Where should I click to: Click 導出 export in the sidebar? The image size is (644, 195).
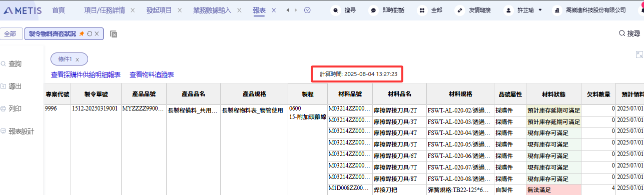coord(12,86)
